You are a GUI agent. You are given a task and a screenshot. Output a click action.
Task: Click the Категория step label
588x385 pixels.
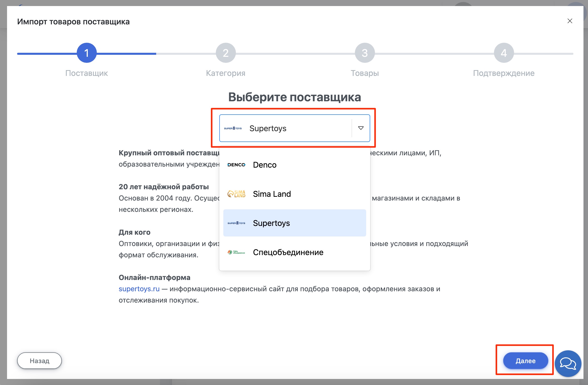pyautogui.click(x=226, y=73)
